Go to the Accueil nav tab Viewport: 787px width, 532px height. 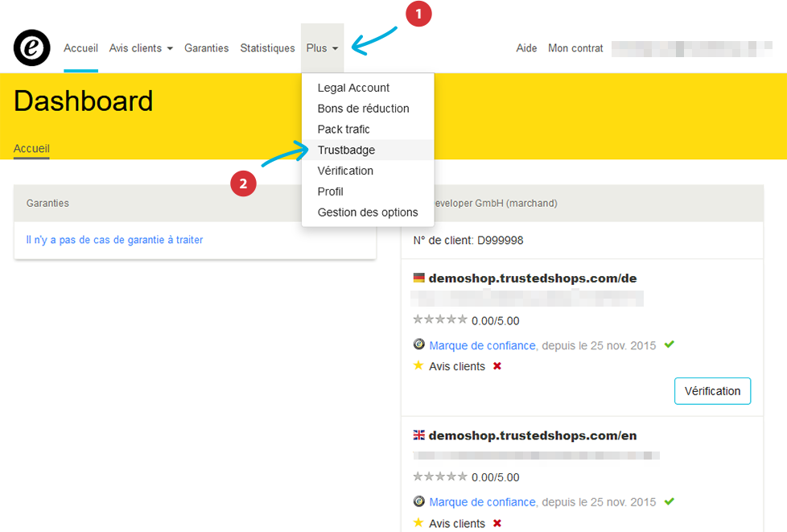click(x=80, y=48)
